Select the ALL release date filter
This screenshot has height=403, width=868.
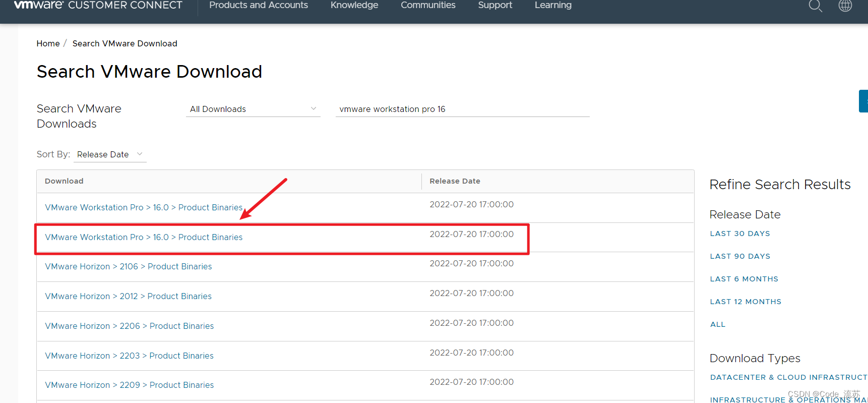tap(718, 324)
